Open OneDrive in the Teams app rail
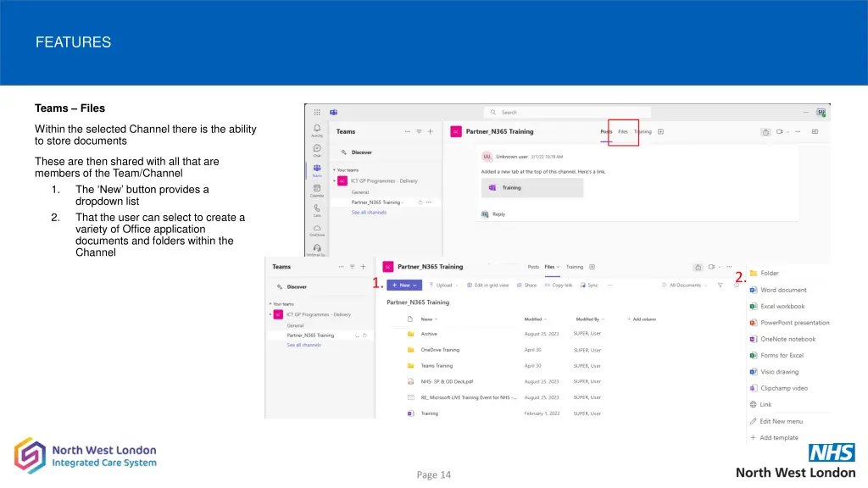 (317, 230)
